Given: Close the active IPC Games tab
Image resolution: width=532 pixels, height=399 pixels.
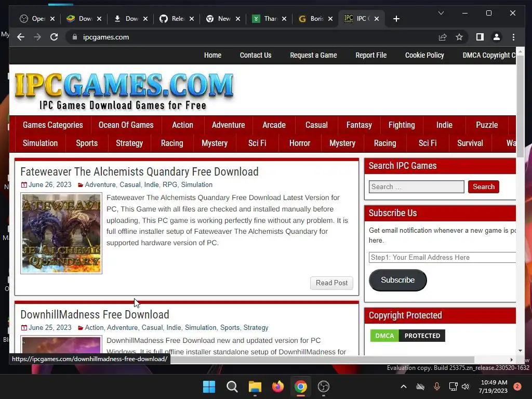Looking at the screenshot, I should click(377, 19).
